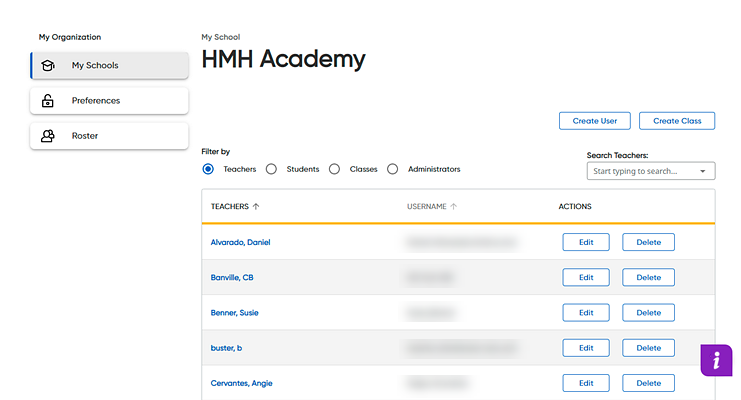This screenshot has width=741, height=400.
Task: Click the Filter by label
Action: click(215, 151)
